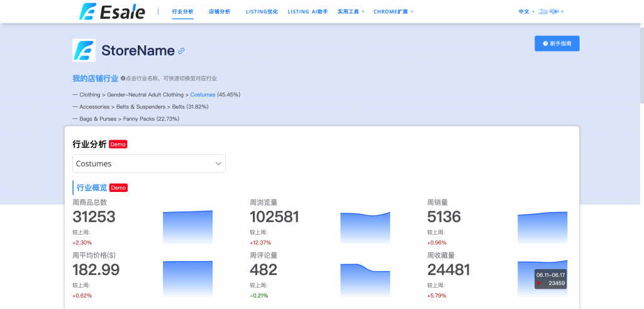Click the Demo badge next to 行业分析 heading
Image resolution: width=644 pixels, height=309 pixels.
[118, 144]
